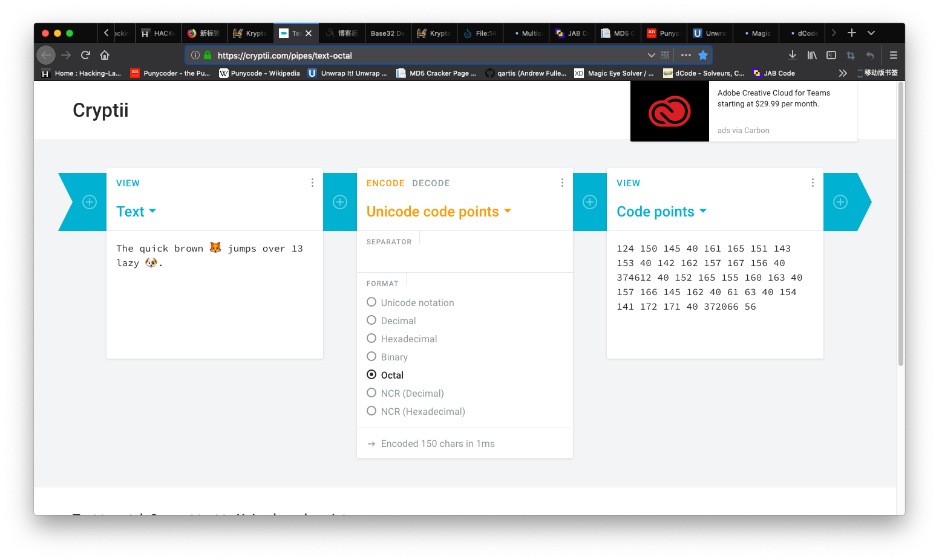
Task: Reload the current page
Action: (85, 55)
